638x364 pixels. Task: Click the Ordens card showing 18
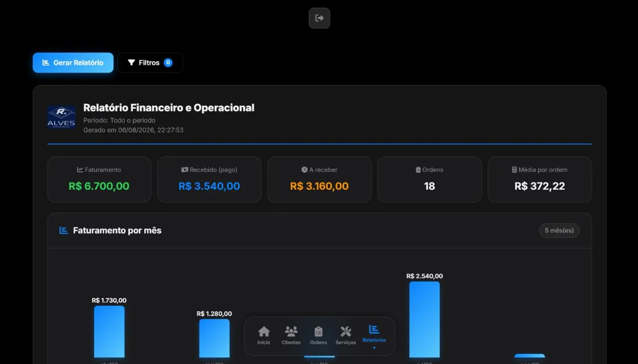coord(429,179)
